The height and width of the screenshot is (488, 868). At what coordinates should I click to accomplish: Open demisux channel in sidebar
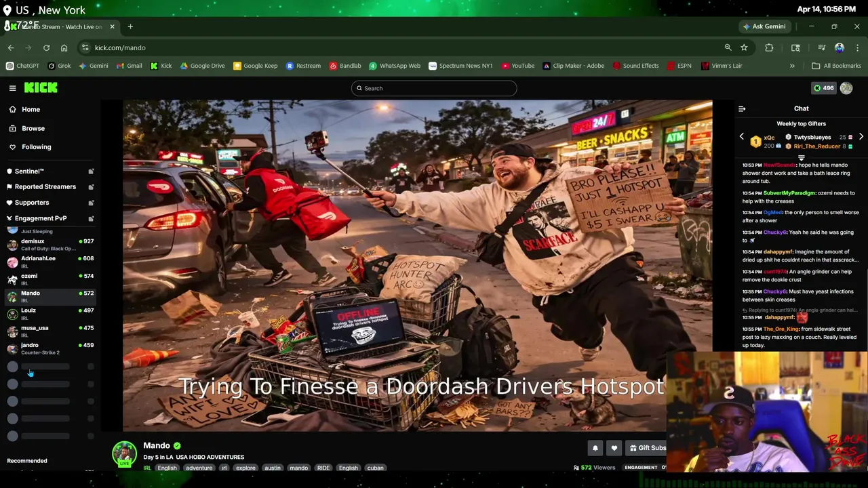(x=50, y=245)
